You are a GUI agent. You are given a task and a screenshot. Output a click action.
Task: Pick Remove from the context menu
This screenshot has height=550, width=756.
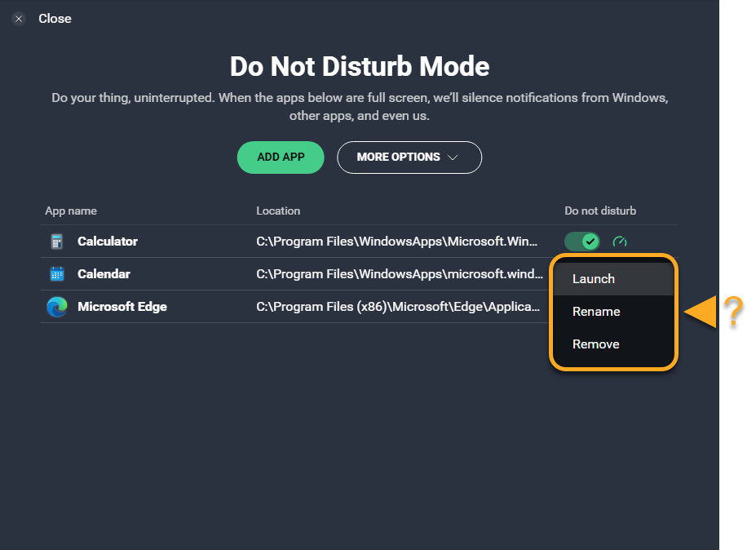point(596,344)
